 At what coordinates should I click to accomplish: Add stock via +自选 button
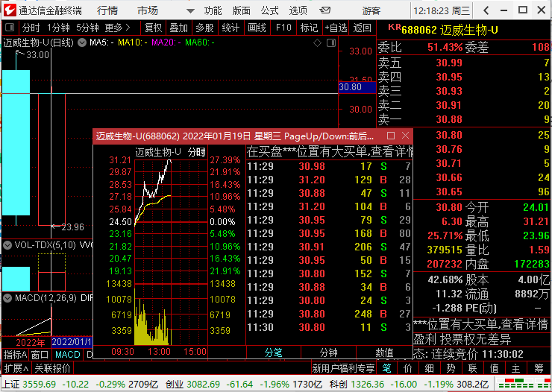click(336, 28)
